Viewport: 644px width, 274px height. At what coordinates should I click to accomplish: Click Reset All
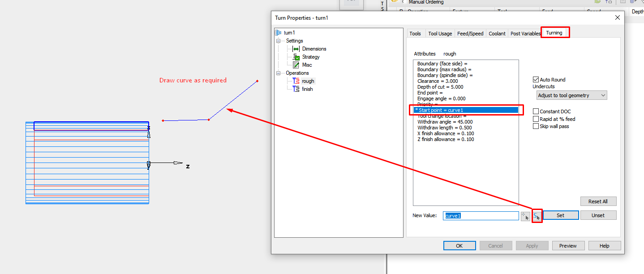click(598, 201)
